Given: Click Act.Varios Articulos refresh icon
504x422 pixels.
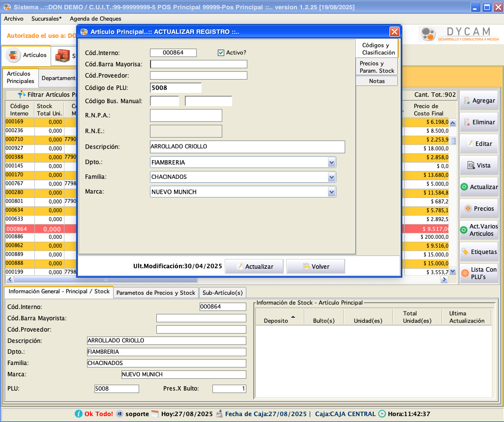Looking at the screenshot, I should tap(463, 230).
